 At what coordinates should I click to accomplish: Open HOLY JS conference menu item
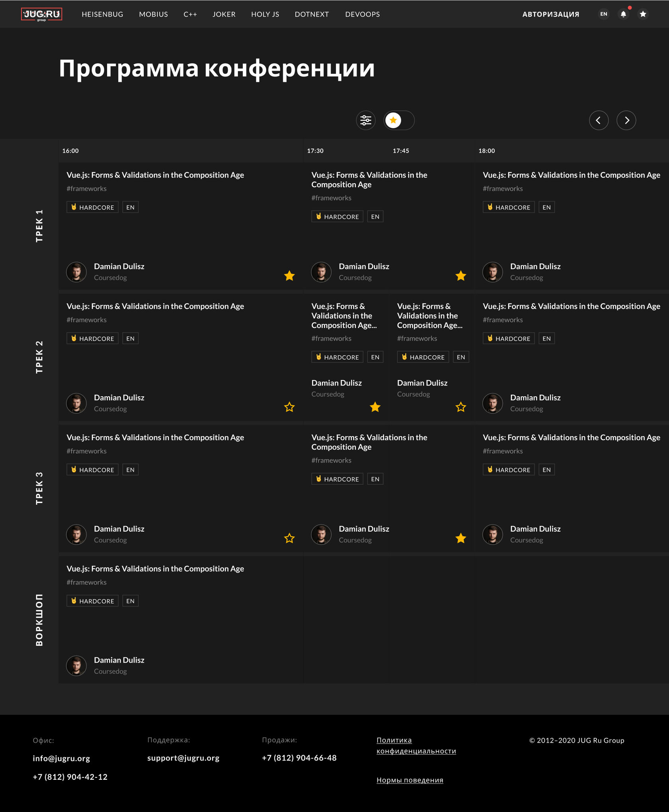point(265,14)
